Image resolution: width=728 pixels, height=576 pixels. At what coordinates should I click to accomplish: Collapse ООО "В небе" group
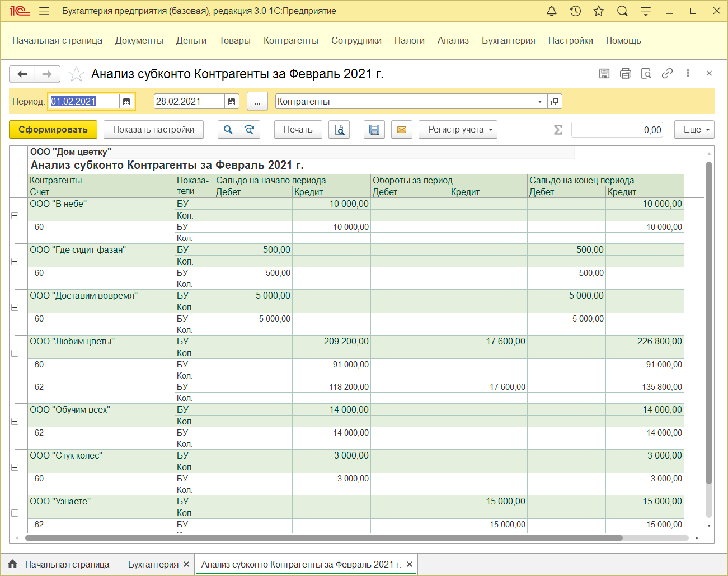(x=15, y=215)
